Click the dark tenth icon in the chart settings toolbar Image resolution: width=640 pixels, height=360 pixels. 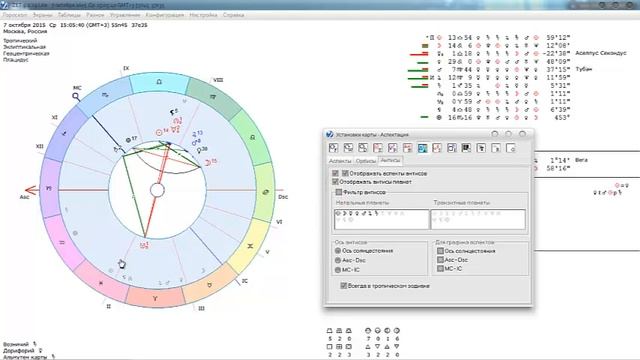pyautogui.click(x=466, y=148)
